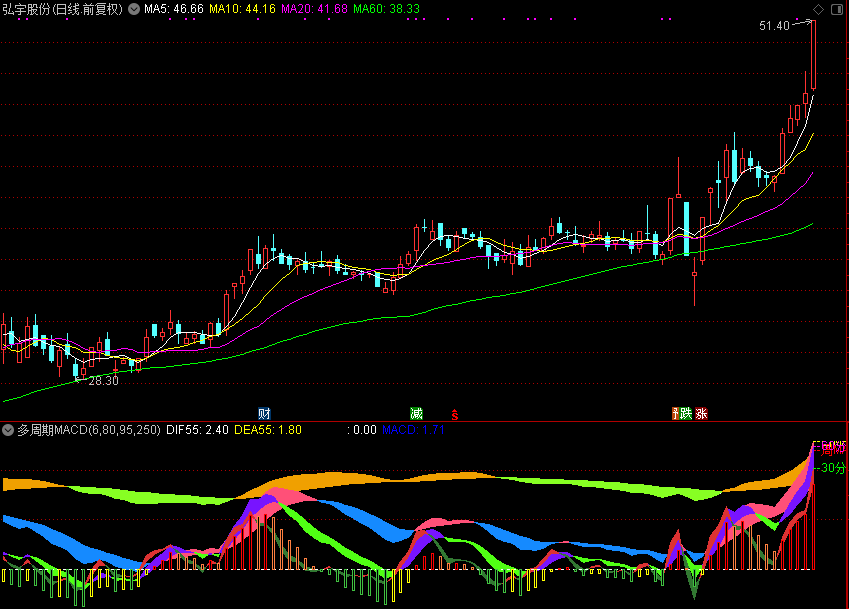Screen dimensions: 849x609
Task: Click the dark red 涨 marker
Action: [x=702, y=414]
